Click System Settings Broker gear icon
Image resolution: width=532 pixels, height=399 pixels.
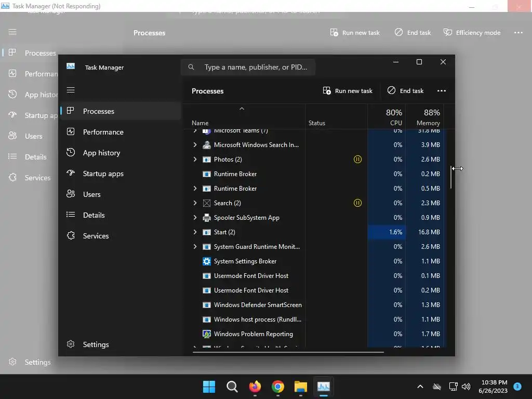pos(207,261)
